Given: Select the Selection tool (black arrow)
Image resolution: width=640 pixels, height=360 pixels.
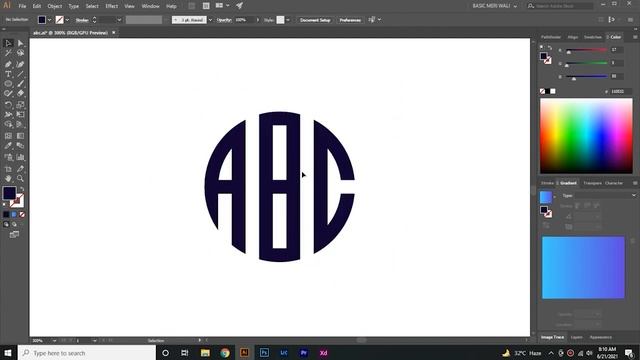Looking at the screenshot, I should pyautogui.click(x=8, y=43).
